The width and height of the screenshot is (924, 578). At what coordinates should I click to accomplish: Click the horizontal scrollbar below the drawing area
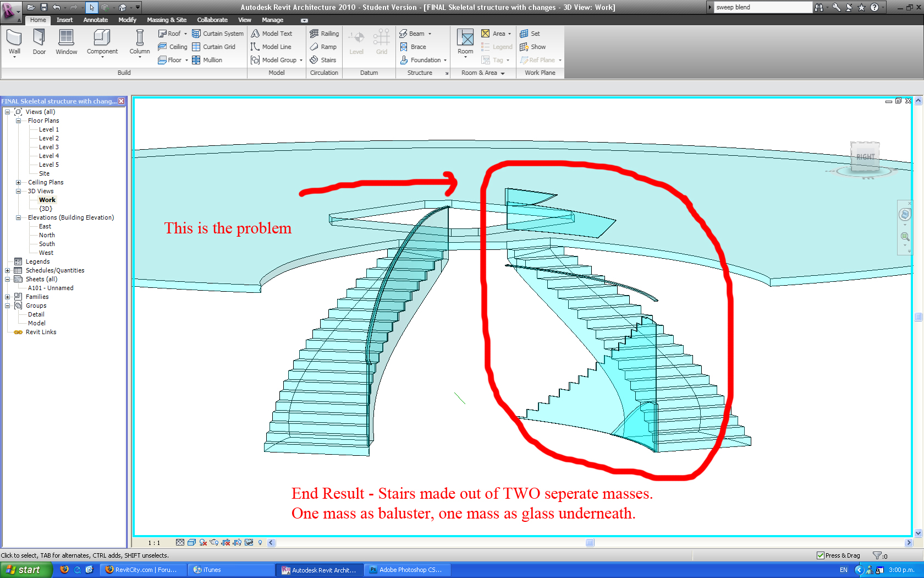tap(590, 542)
